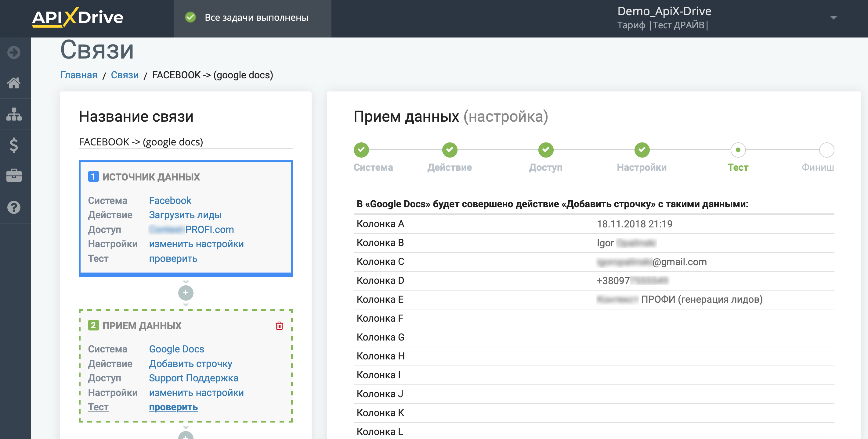Viewport: 868px width, 439px height.
Task: Select the Колонка K row label
Action: click(380, 413)
